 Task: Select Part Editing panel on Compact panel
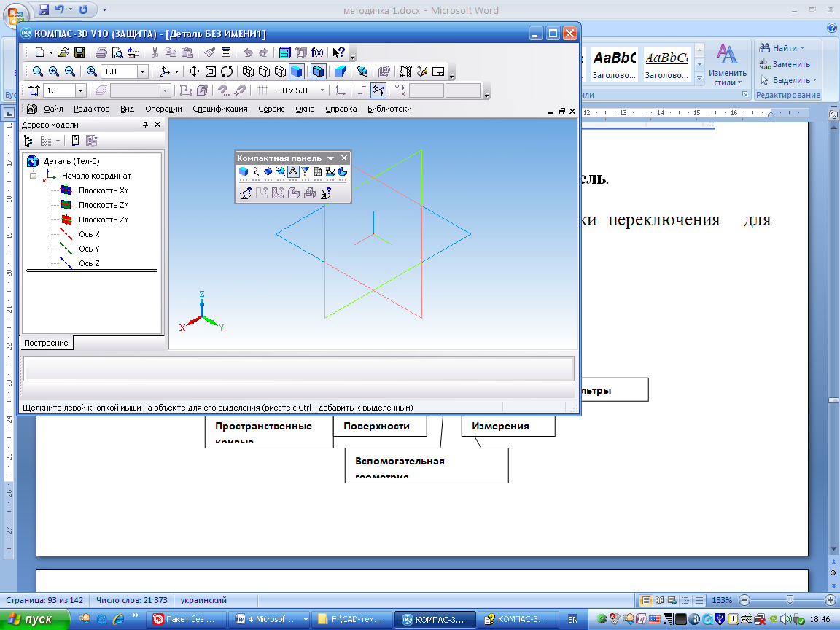click(x=244, y=171)
